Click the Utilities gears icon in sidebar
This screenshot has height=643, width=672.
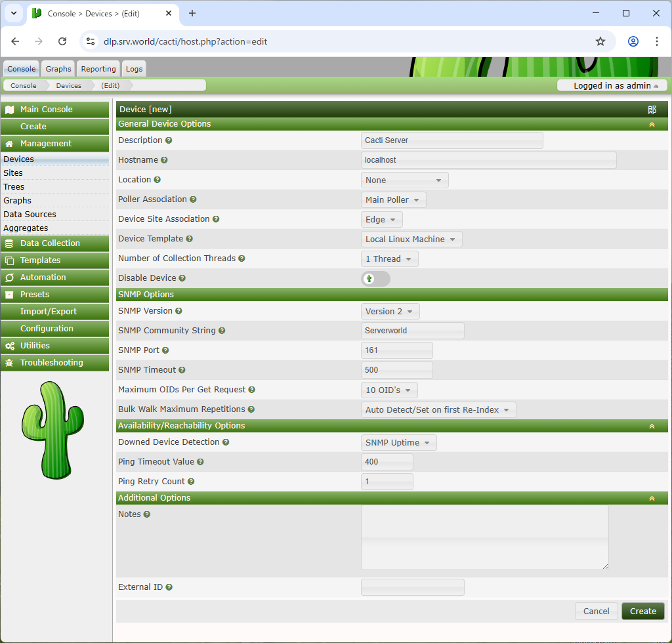click(9, 346)
